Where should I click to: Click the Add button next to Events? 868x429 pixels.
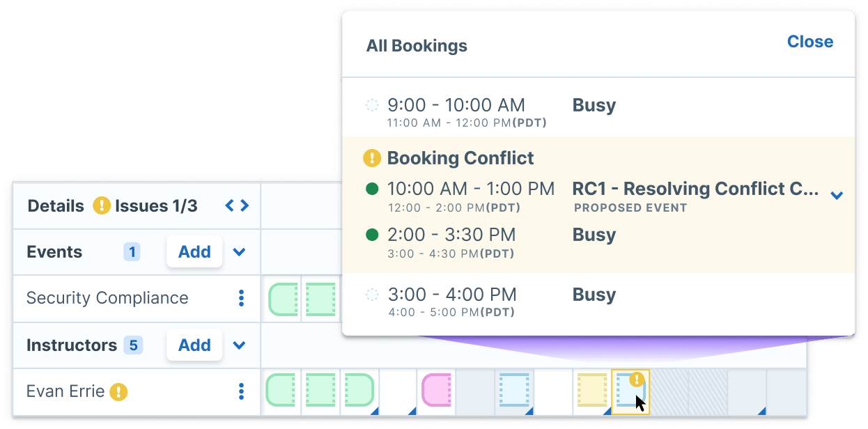click(x=194, y=252)
